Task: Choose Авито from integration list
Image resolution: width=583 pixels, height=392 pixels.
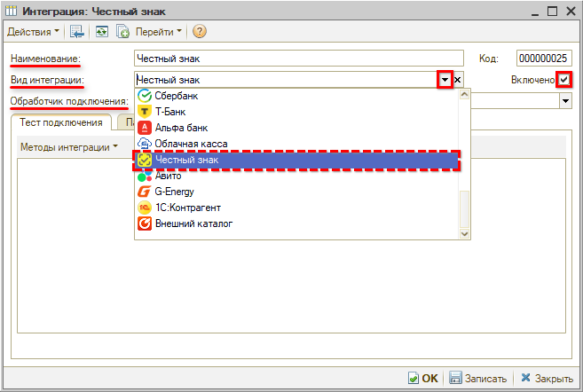Action: [x=168, y=176]
